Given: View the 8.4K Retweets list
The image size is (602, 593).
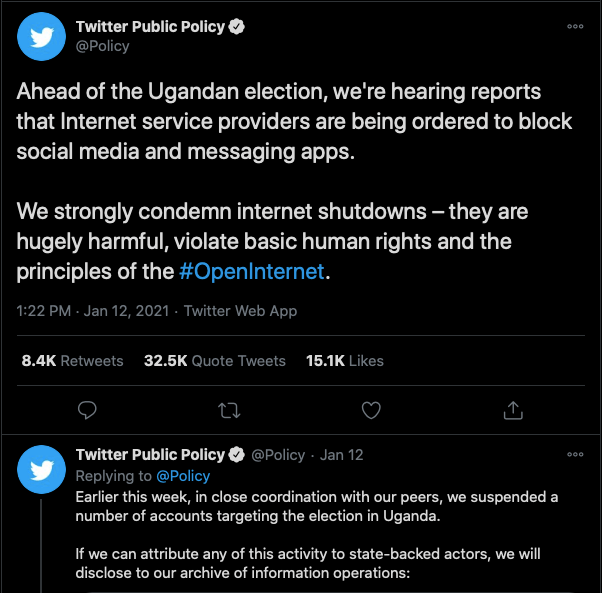Looking at the screenshot, I should tap(72, 361).
